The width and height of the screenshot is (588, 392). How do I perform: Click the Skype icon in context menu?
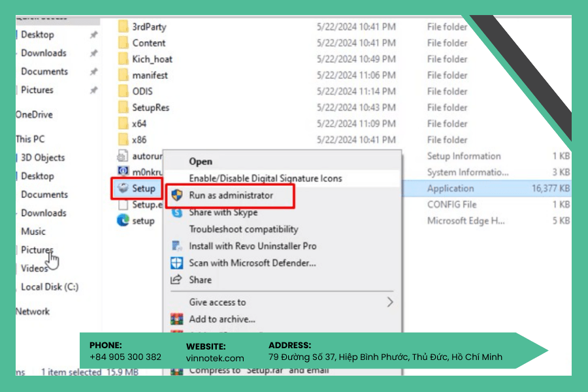click(176, 213)
